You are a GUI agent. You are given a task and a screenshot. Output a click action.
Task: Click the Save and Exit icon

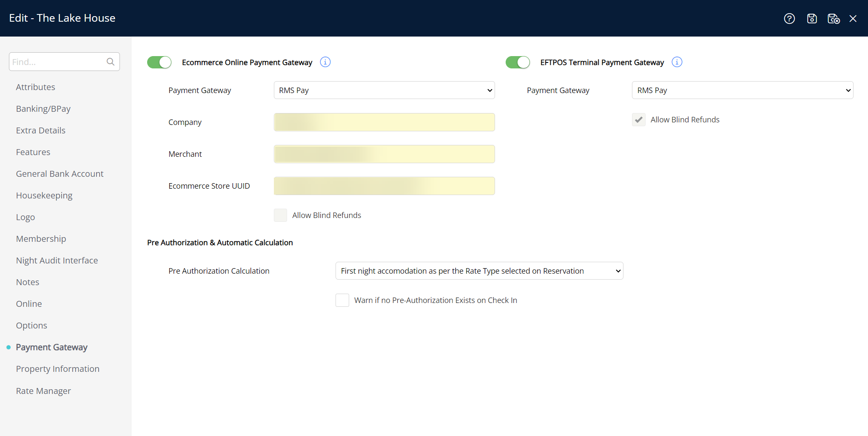(834, 19)
